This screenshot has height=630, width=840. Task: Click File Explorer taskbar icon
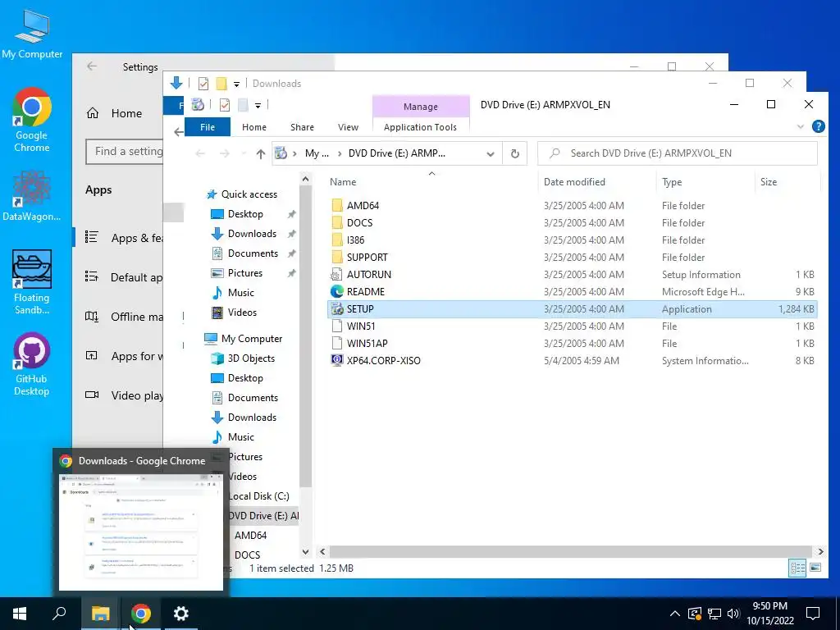point(100,614)
